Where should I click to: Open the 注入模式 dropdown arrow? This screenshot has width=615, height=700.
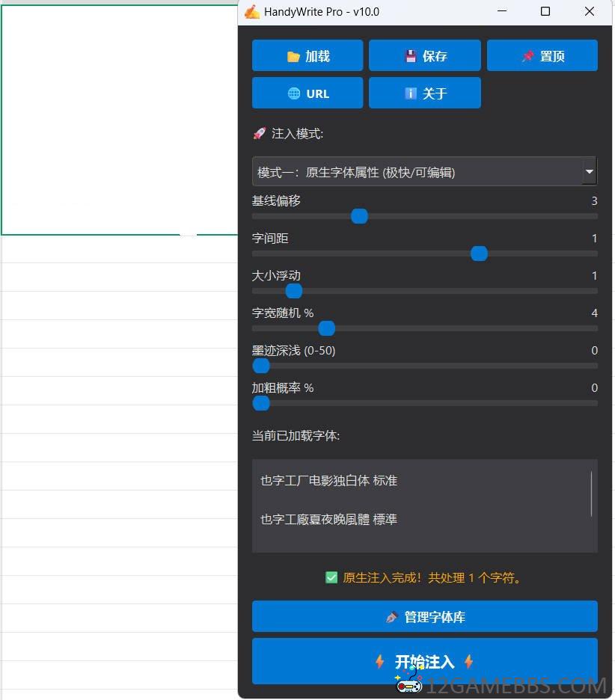589,172
